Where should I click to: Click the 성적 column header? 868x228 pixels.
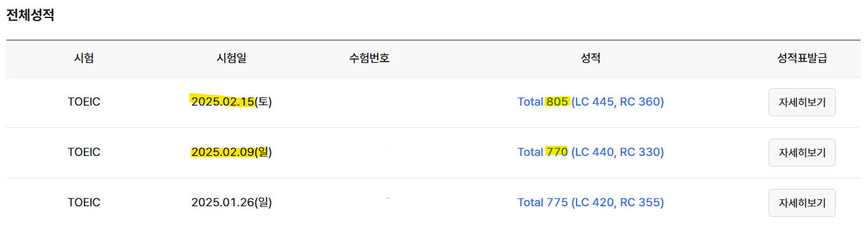590,58
